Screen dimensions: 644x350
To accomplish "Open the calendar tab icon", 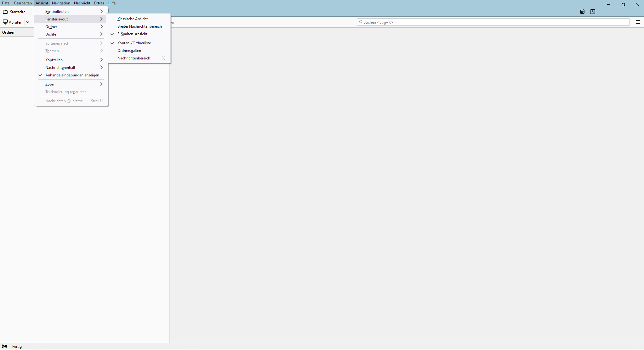I will coord(582,12).
